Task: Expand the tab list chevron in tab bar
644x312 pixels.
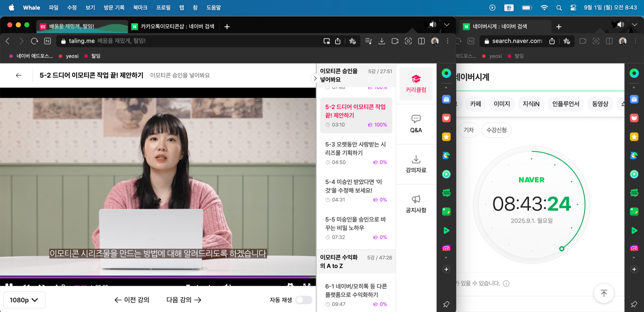Action: point(447,24)
